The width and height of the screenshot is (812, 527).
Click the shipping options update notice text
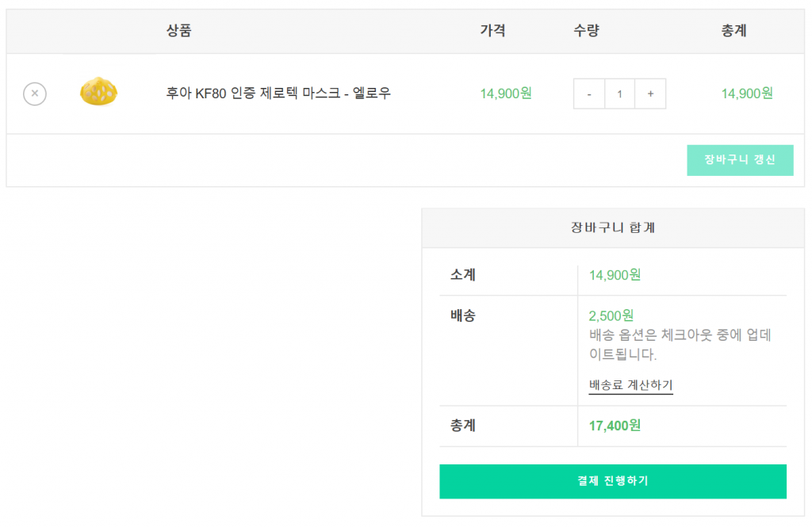click(x=680, y=344)
